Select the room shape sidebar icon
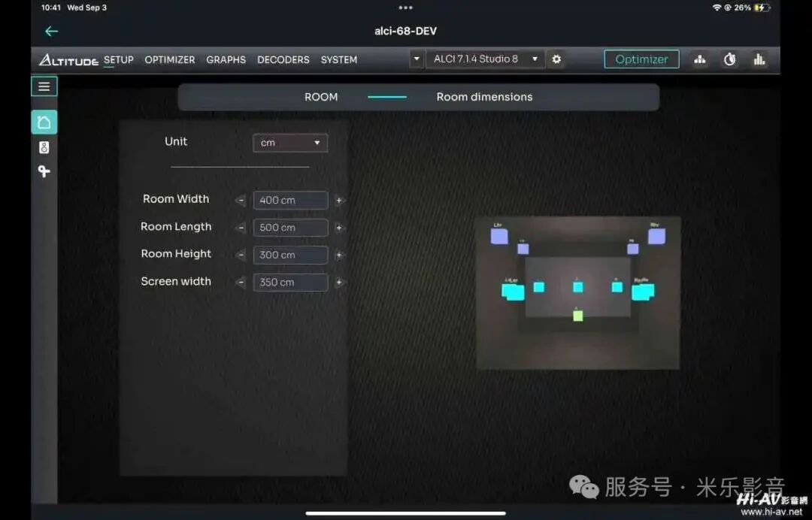This screenshot has width=812, height=520. (44, 122)
